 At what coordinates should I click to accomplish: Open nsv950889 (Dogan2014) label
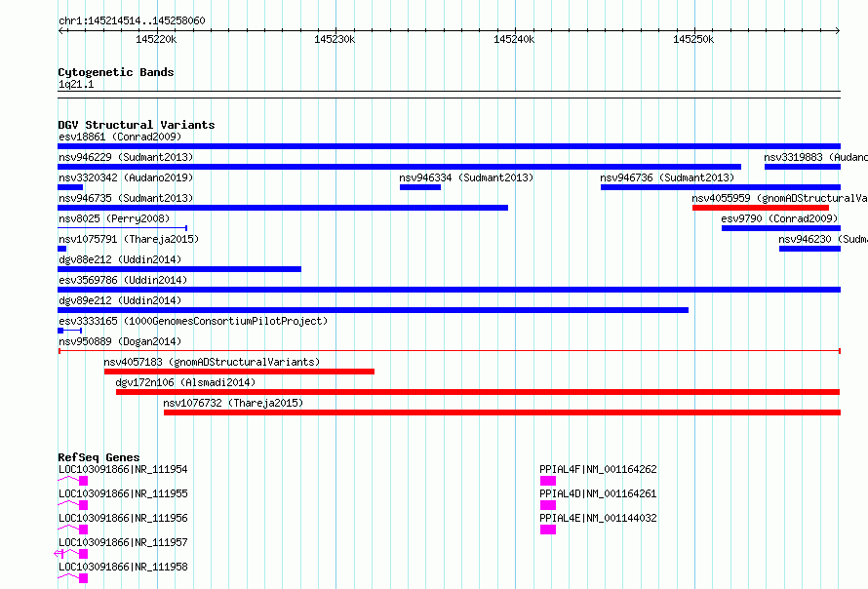coord(120,341)
